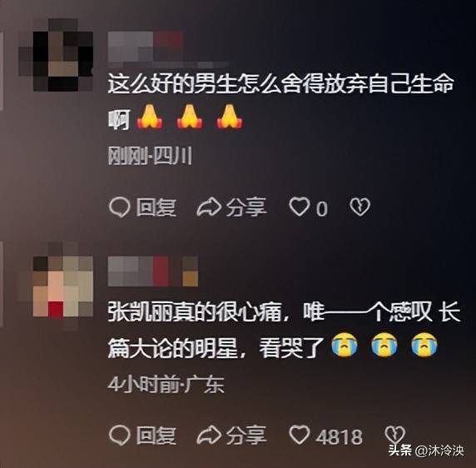The image size is (476, 468).
Task: Click the 0 like count on the first comment
Action: (322, 209)
